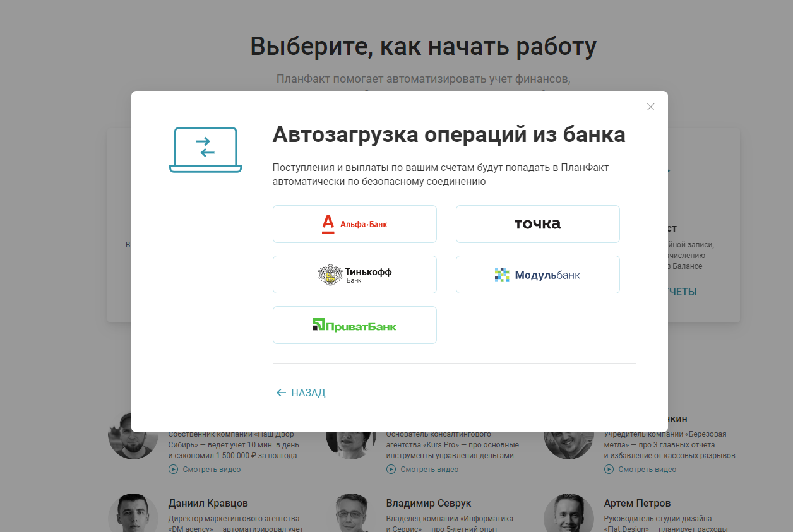
Task: Close the bank autoload dialog
Action: (x=650, y=107)
